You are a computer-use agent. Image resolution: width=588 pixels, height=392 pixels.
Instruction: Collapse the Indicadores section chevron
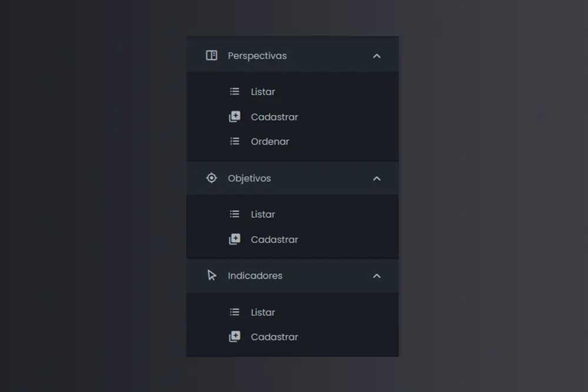point(377,276)
